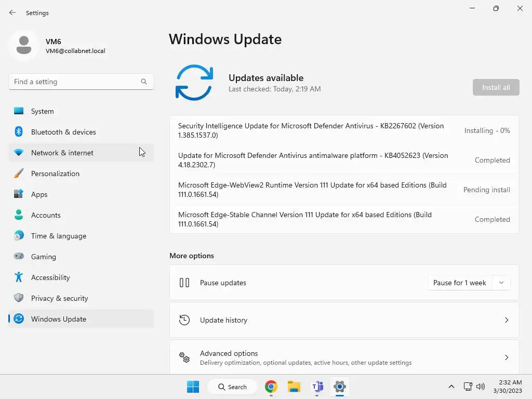
Task: Click the back arrow in Settings
Action: (x=12, y=12)
